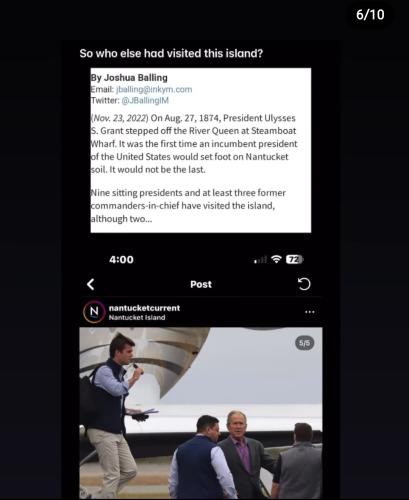Tap the back arrow beside Post
Viewport: 409px width, 500px height.
coord(90,284)
